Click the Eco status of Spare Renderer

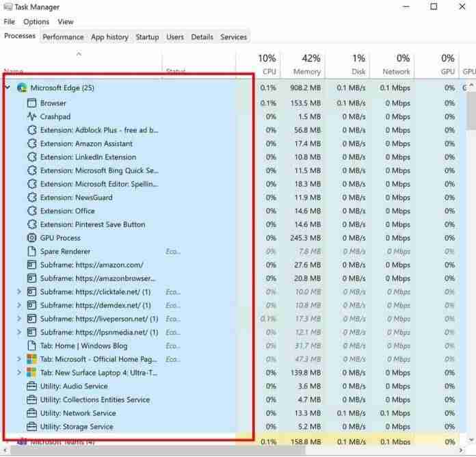click(x=173, y=252)
